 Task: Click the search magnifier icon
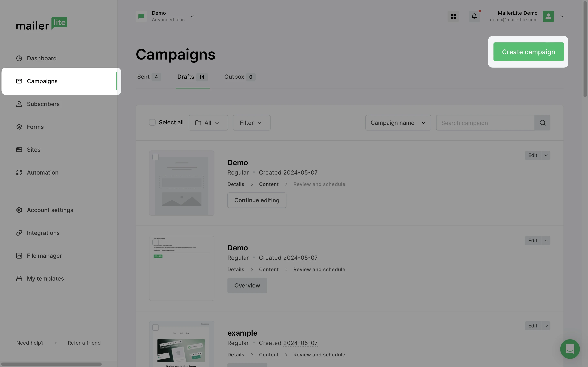point(542,123)
